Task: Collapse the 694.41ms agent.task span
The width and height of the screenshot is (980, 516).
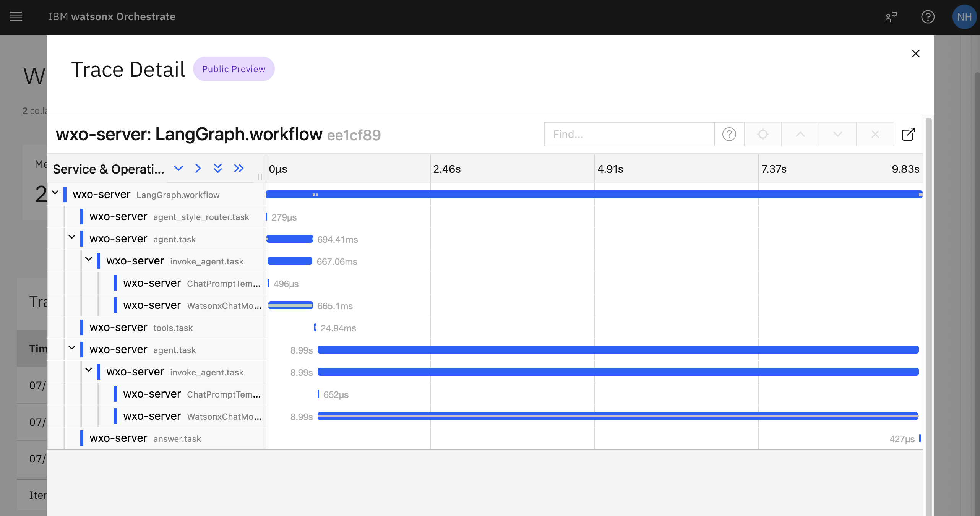Action: (x=72, y=237)
